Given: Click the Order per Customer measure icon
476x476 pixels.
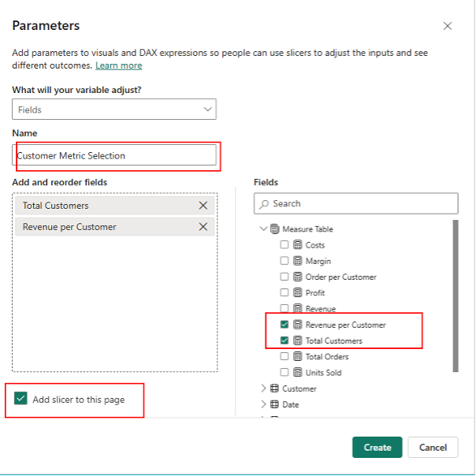Looking at the screenshot, I should point(298,277).
